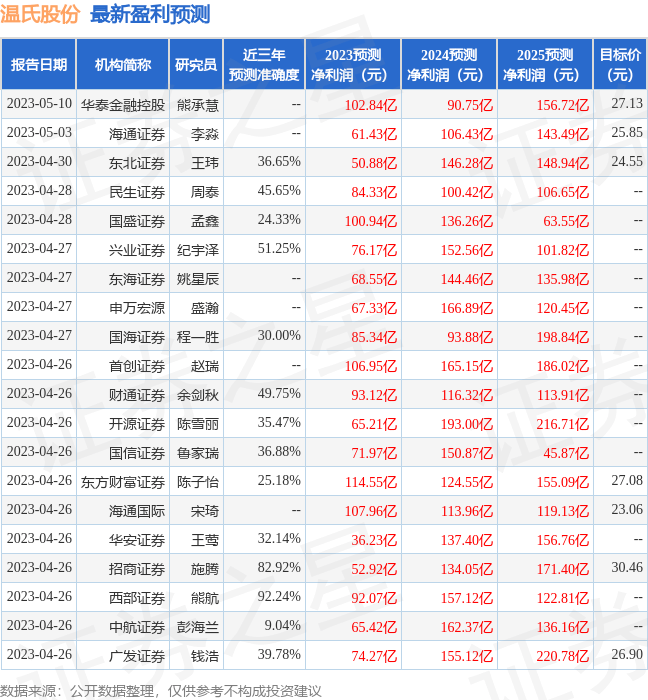648x700 pixels.
Task: Select analyst 熊承慧 cell
Action: (x=198, y=105)
